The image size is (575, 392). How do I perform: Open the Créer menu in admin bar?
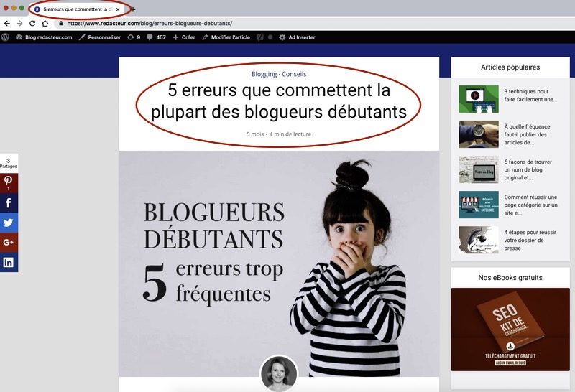tap(184, 37)
